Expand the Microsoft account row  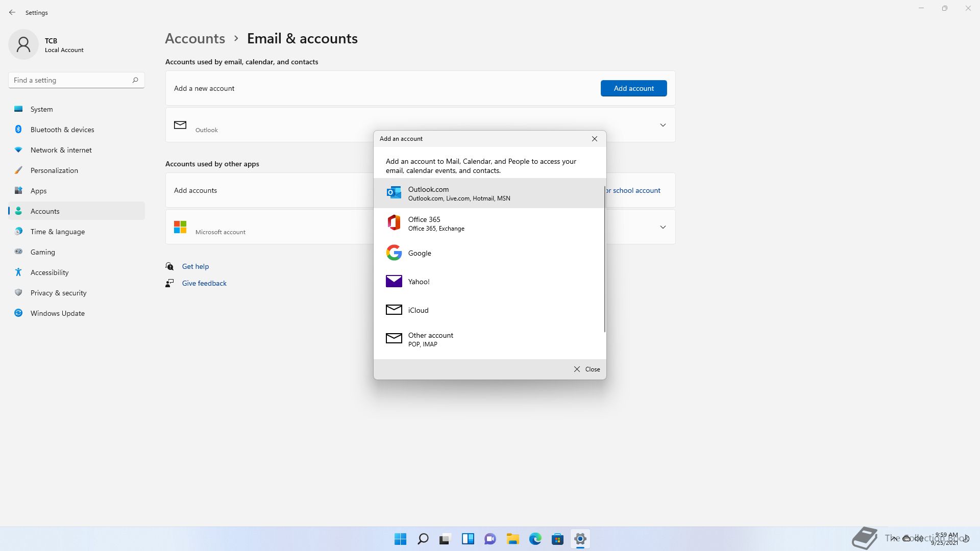[663, 227]
